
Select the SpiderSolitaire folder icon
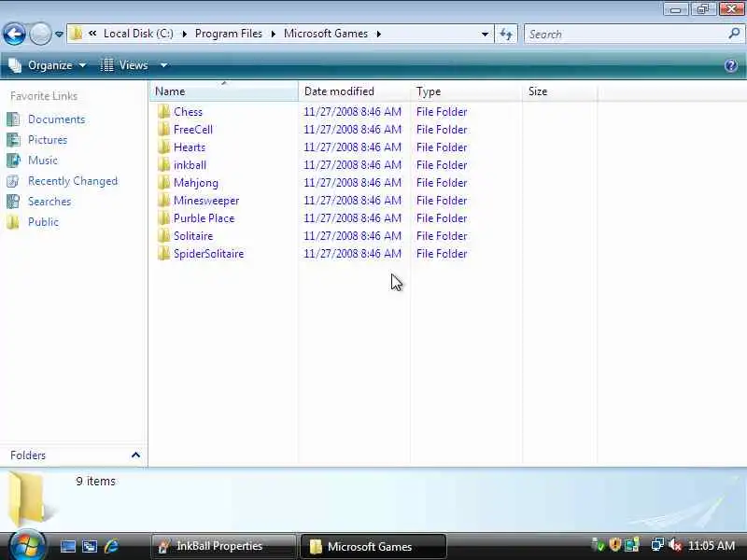164,254
